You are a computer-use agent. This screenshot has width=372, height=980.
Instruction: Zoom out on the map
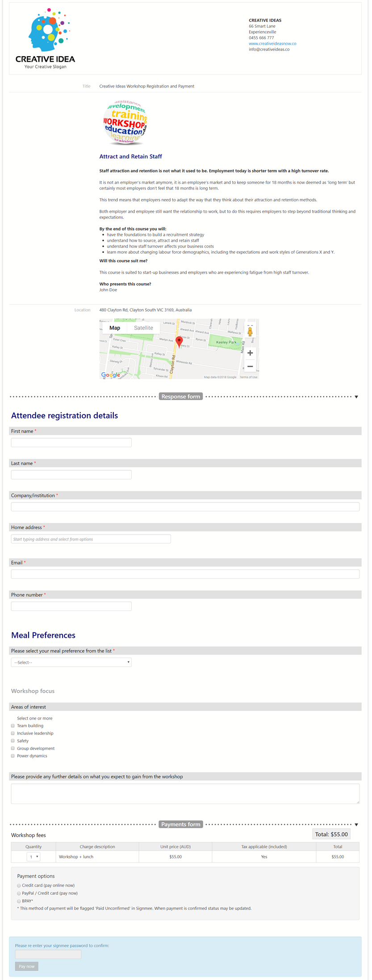click(x=250, y=366)
